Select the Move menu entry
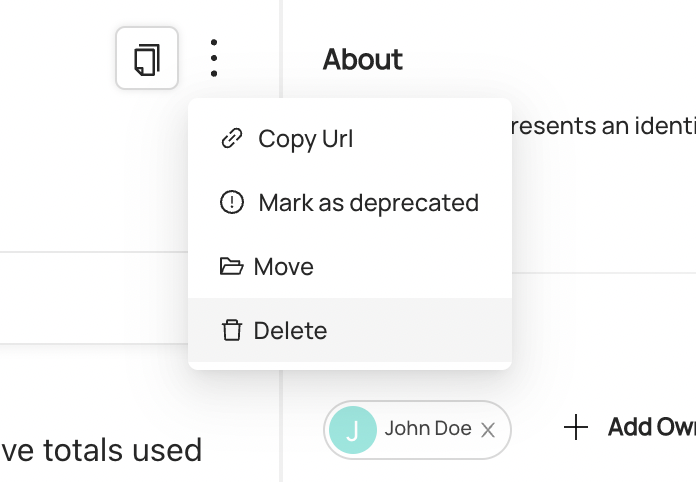Viewport: 696px width, 482px height. [284, 267]
